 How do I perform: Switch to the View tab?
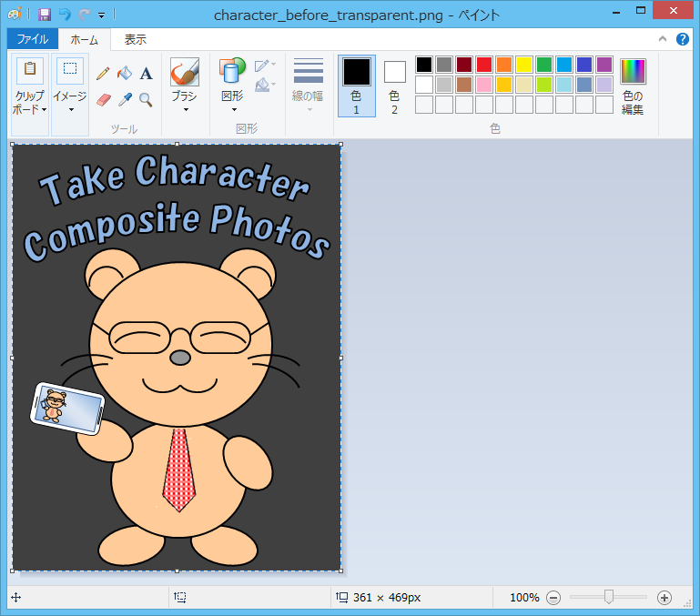point(135,39)
